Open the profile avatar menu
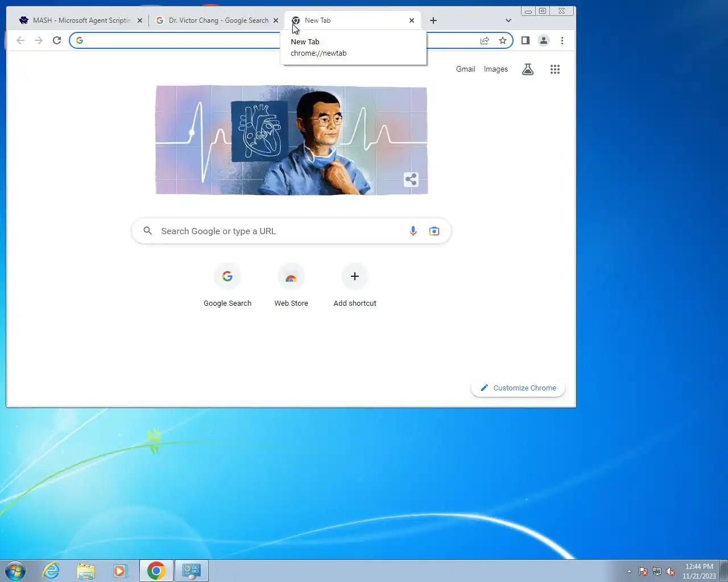Screen dimensions: 728x582 (544, 40)
